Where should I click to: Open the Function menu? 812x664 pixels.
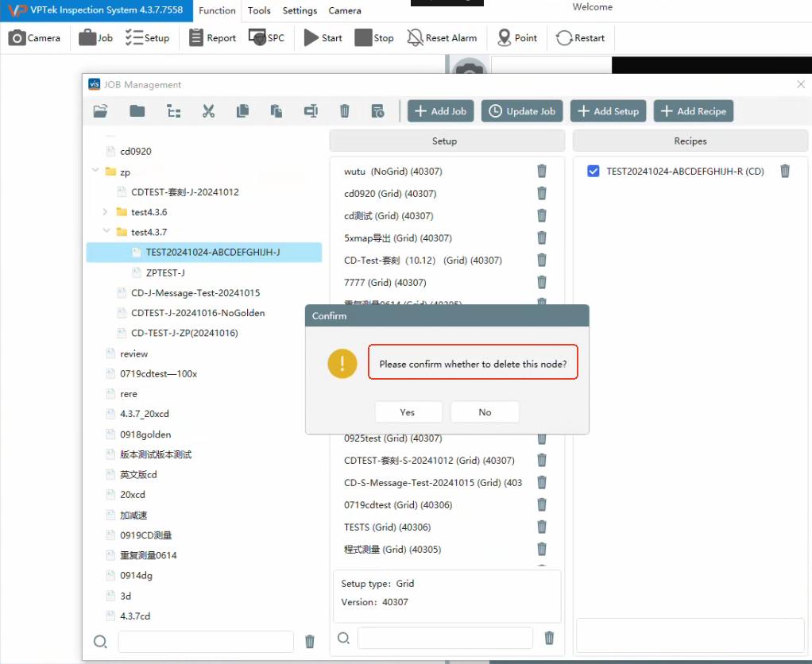point(217,10)
